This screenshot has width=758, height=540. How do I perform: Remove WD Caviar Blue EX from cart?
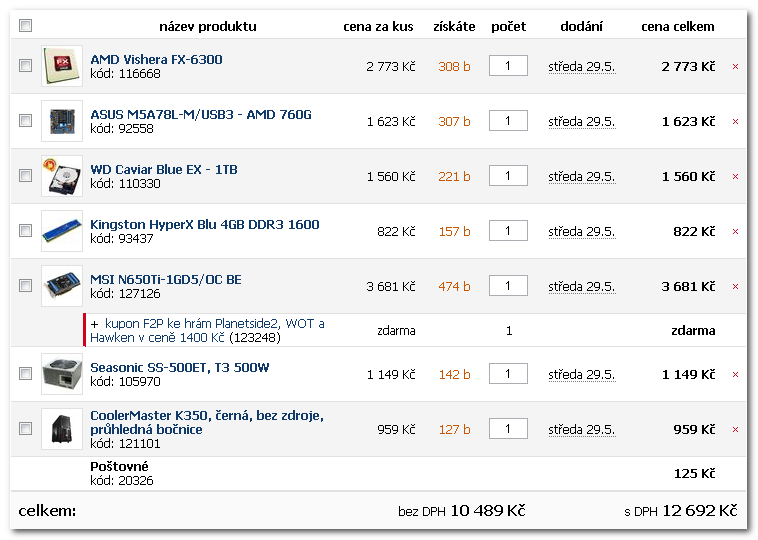(735, 177)
